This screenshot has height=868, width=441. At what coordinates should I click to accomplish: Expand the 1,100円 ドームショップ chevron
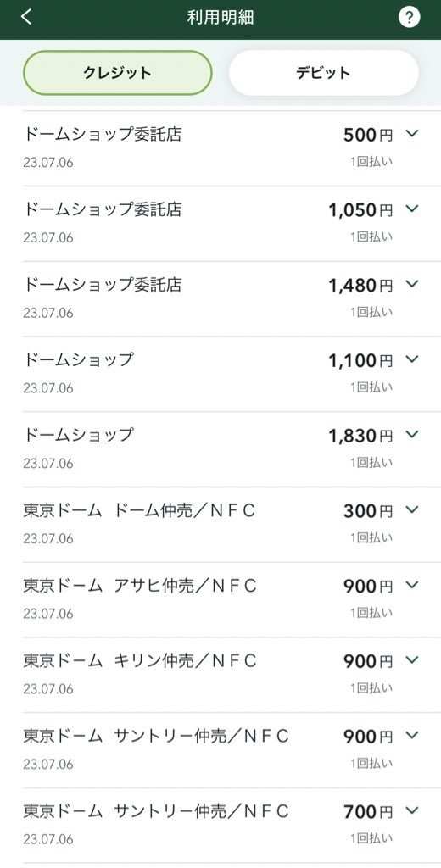(x=411, y=359)
